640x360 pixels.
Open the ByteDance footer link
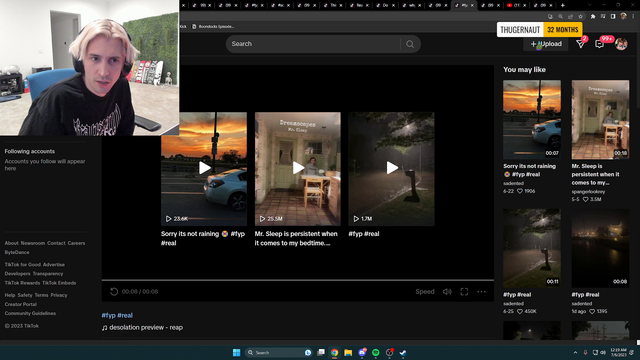tap(17, 252)
